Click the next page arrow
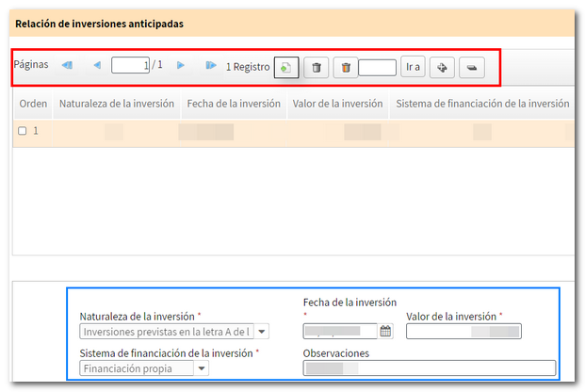 coord(181,66)
